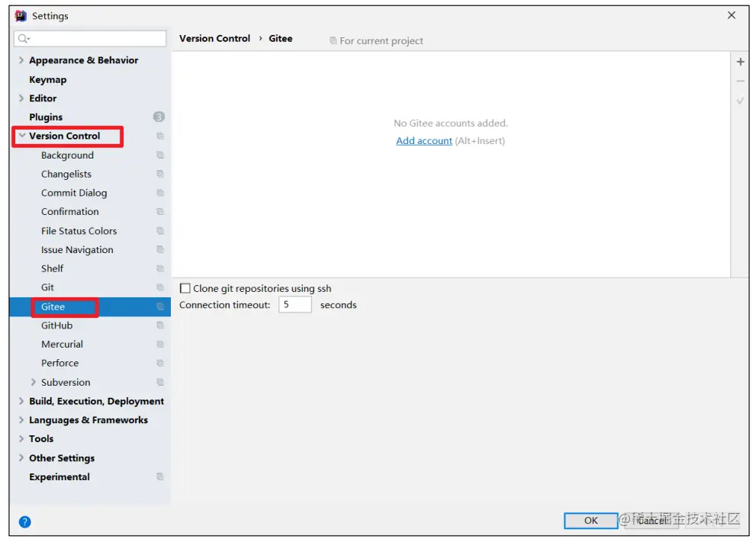Click project-level icon beside Background

(x=160, y=156)
